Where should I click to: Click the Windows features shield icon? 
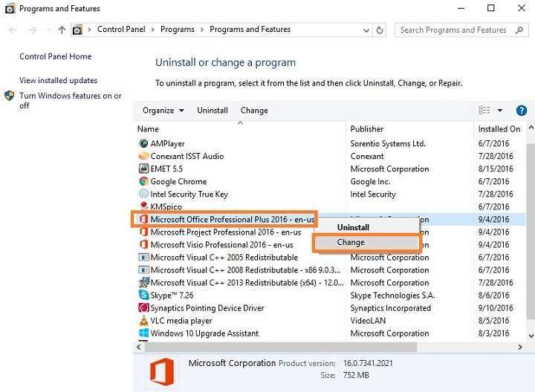[10, 96]
